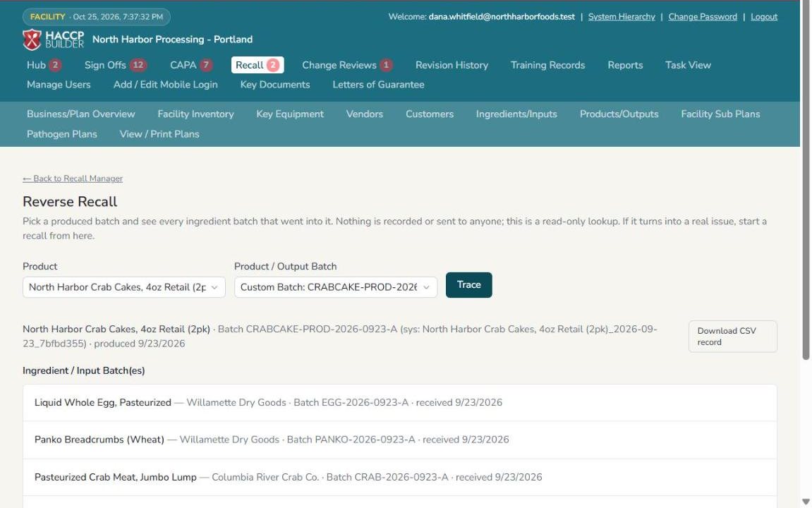The height and width of the screenshot is (508, 812).
Task: Open Facility Inventory
Action: tap(195, 114)
